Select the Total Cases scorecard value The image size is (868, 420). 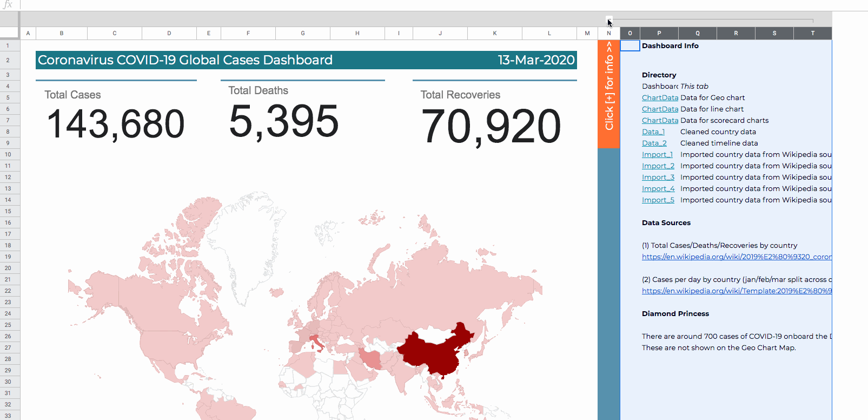click(116, 124)
